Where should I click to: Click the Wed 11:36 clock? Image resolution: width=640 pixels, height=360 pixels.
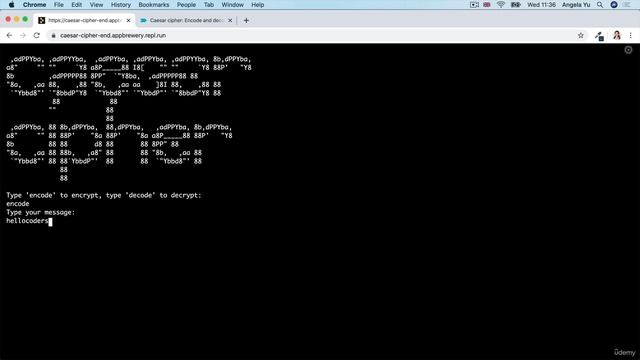[541, 5]
